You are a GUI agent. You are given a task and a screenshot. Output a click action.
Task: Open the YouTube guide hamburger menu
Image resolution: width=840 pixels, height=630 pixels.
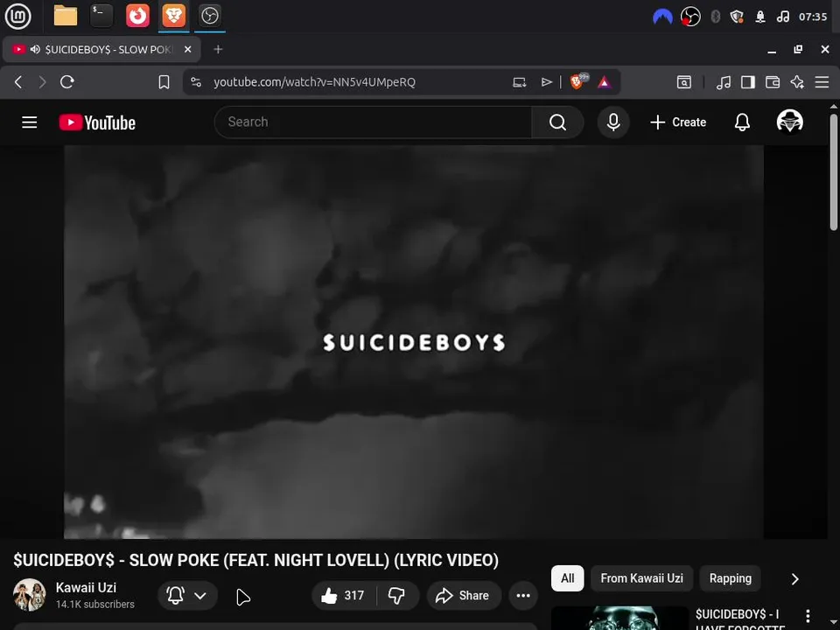coord(30,122)
